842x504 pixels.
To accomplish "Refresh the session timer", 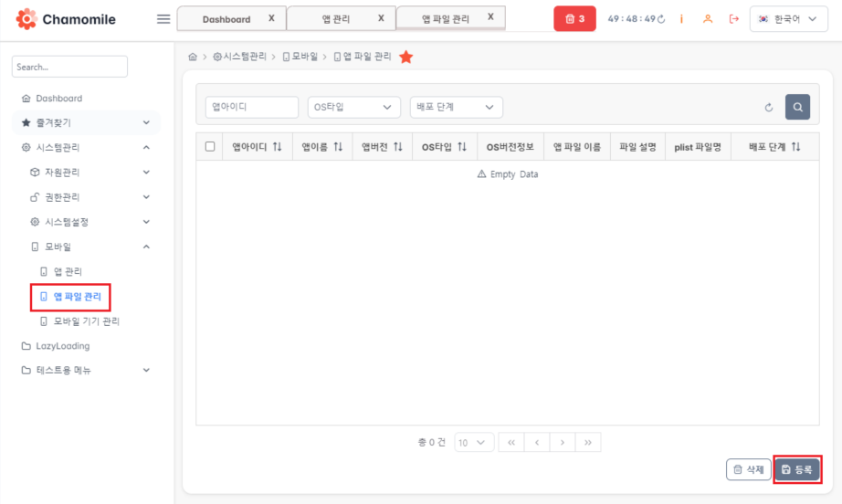I will point(661,19).
